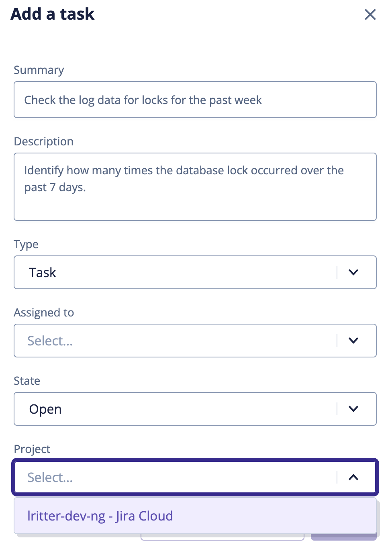Viewport: 392px width, 543px height.
Task: Click the Add a task title
Action: pyautogui.click(x=53, y=14)
